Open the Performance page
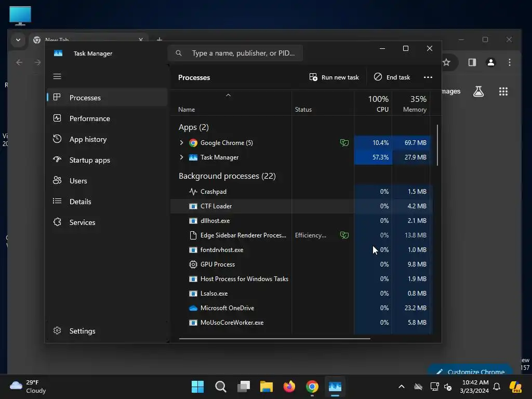Screen dimensions: 532x399 tap(107, 118)
